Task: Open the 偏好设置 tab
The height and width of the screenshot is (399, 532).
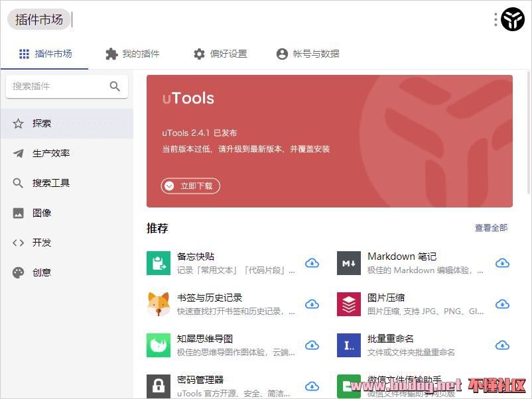Action: point(220,54)
